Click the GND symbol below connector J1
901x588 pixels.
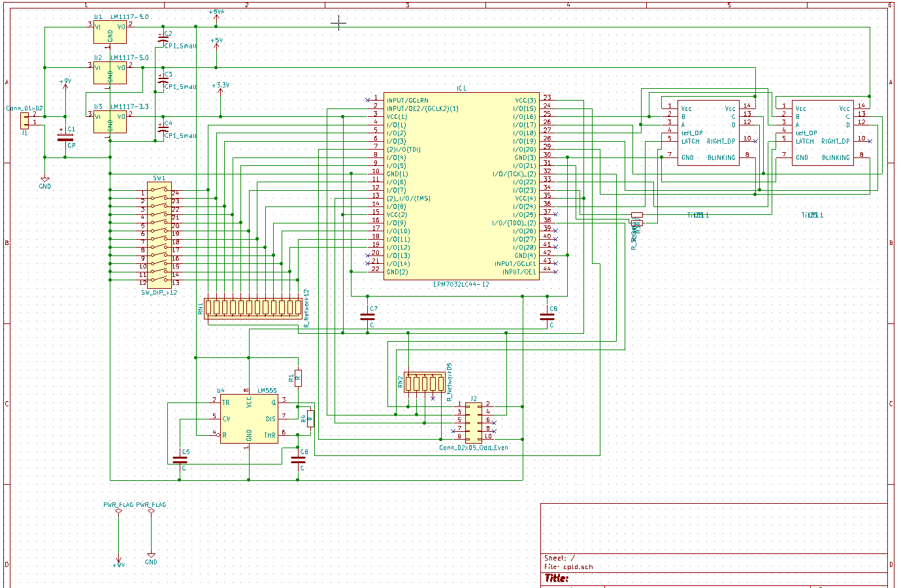pos(44,183)
